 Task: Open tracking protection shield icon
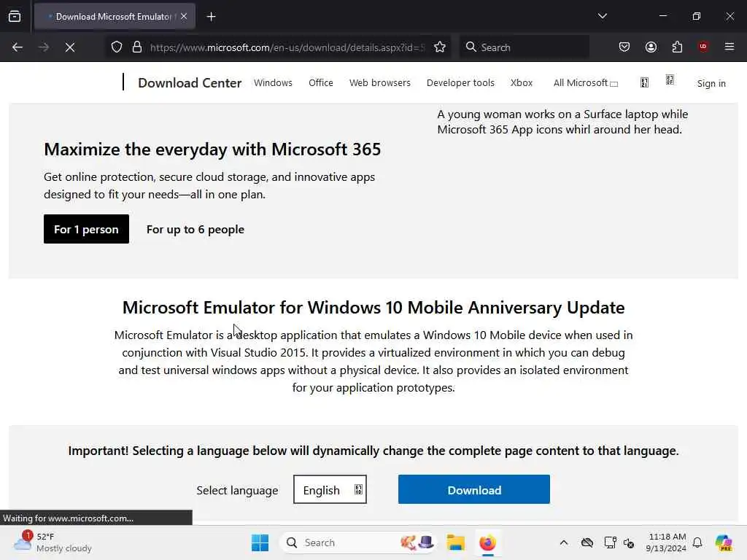click(x=117, y=47)
